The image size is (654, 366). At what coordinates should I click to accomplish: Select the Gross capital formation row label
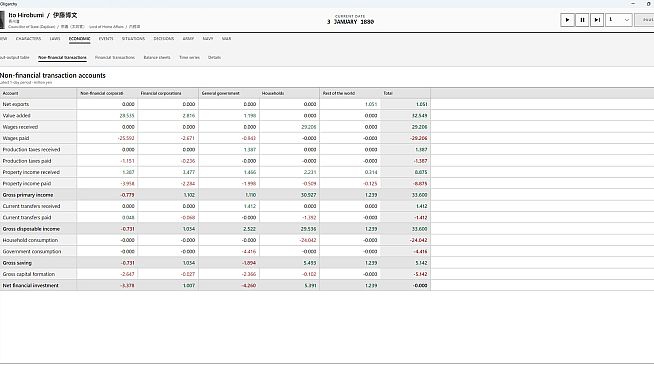click(x=29, y=274)
